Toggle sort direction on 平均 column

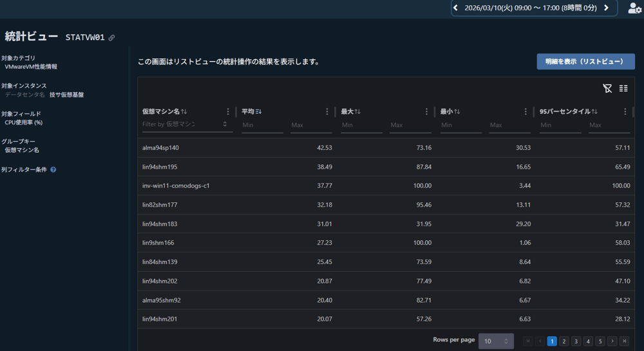coord(258,111)
